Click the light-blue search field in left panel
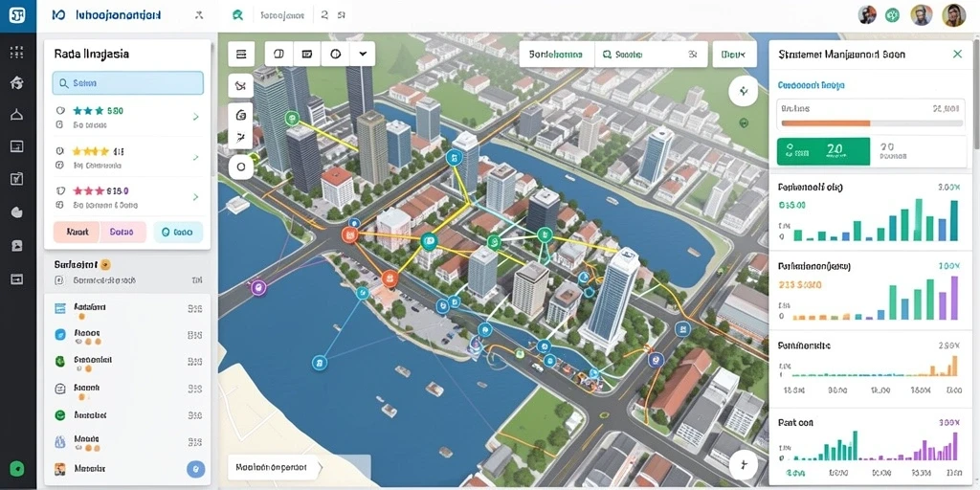Image resolution: width=980 pixels, height=490 pixels. tap(128, 82)
